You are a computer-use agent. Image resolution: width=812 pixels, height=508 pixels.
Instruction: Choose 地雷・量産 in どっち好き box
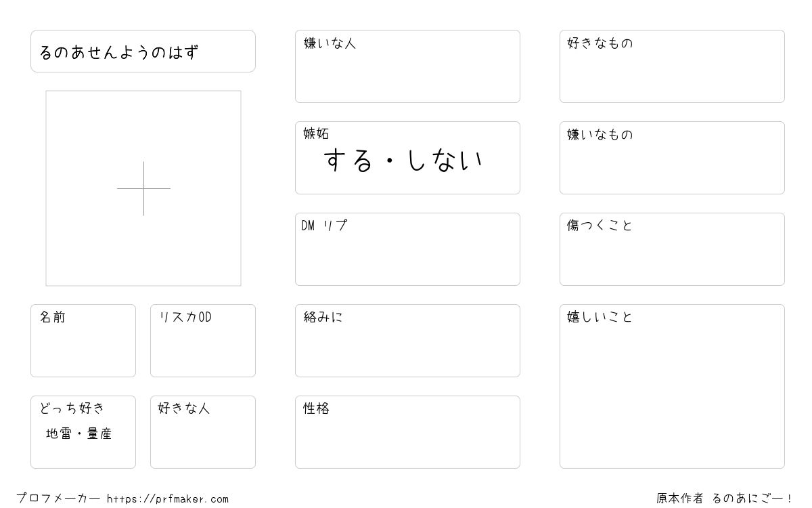78,433
